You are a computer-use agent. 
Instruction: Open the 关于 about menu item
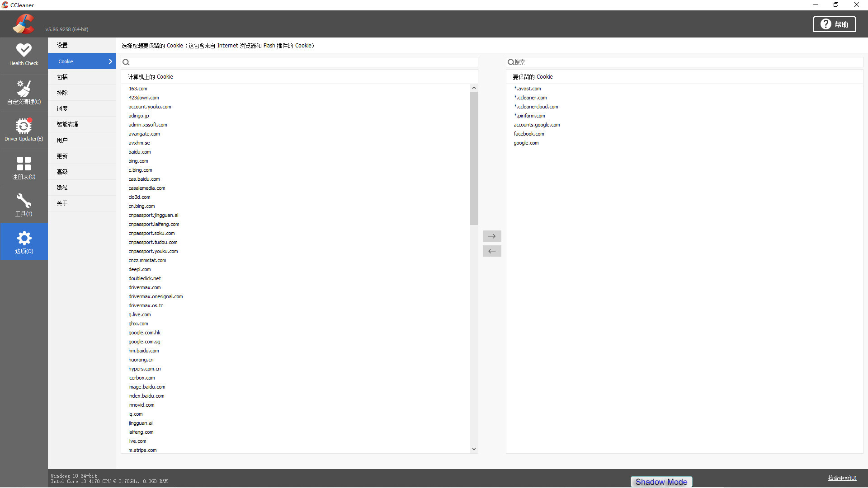click(x=82, y=203)
